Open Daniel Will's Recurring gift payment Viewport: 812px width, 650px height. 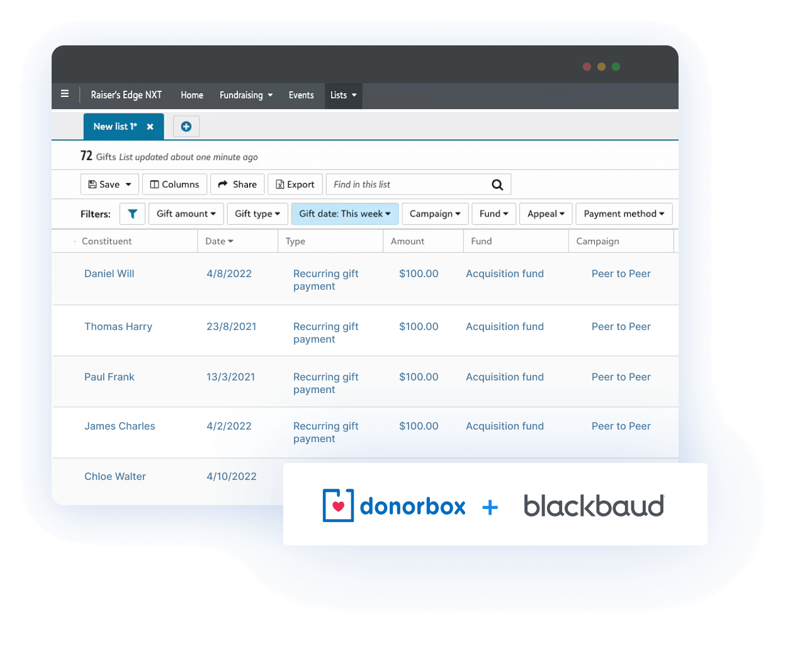click(325, 280)
